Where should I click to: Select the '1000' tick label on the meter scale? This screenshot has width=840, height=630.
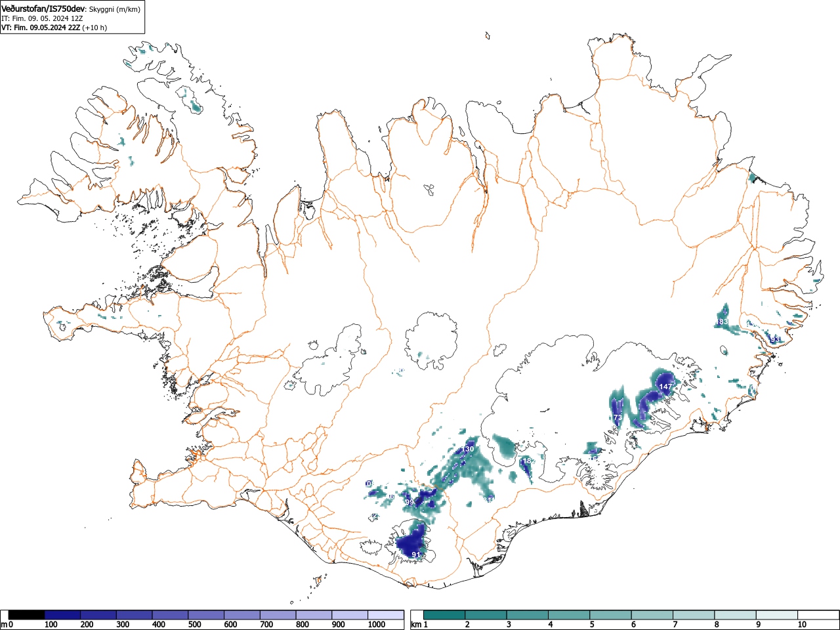377,625
